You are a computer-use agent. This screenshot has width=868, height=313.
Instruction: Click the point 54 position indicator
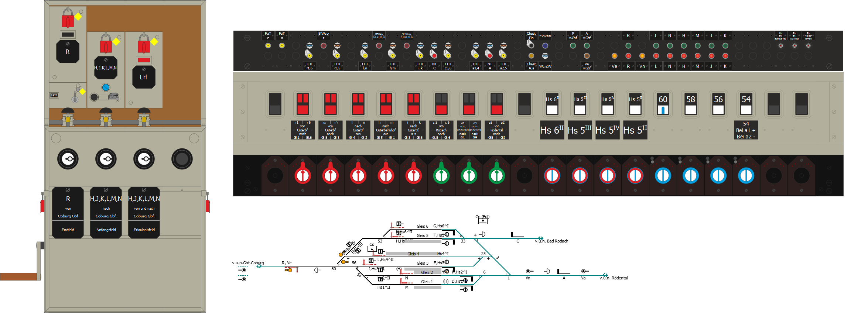pos(746,104)
